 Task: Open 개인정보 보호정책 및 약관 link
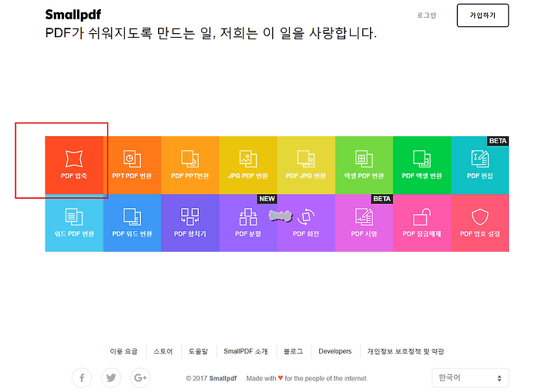(x=405, y=351)
